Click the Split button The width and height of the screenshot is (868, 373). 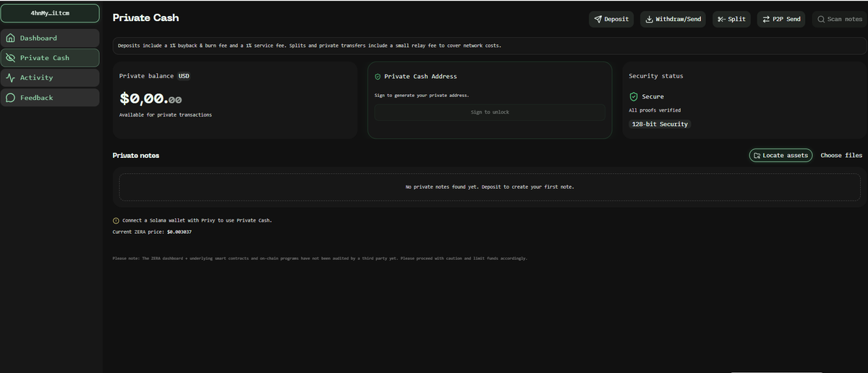pos(731,19)
